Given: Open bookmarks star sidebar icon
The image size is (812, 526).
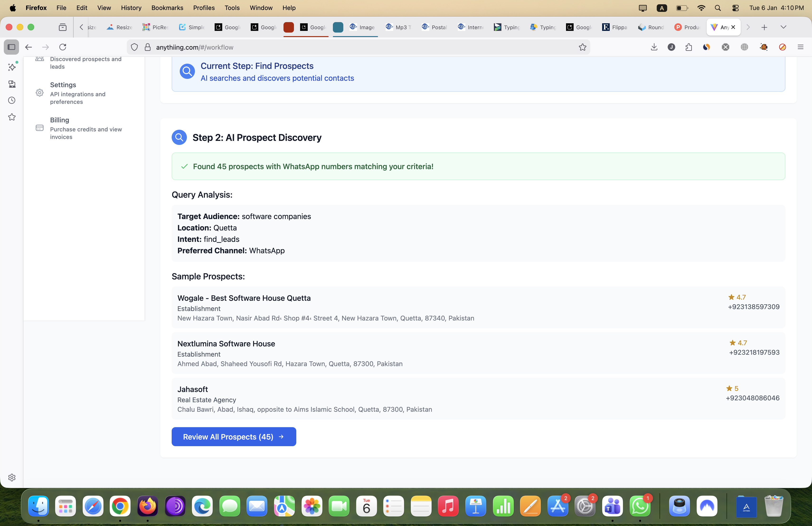Looking at the screenshot, I should click(x=12, y=117).
